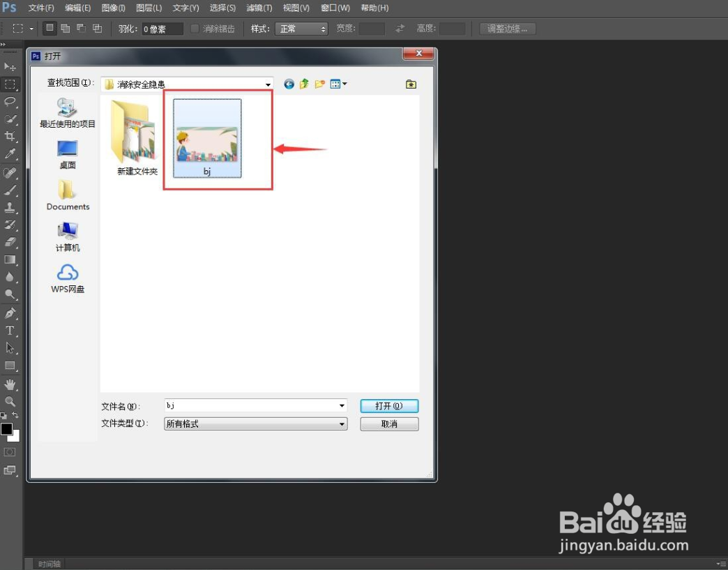Viewport: 728px width, 570px height.
Task: Open the Edit menu
Action: (x=77, y=8)
